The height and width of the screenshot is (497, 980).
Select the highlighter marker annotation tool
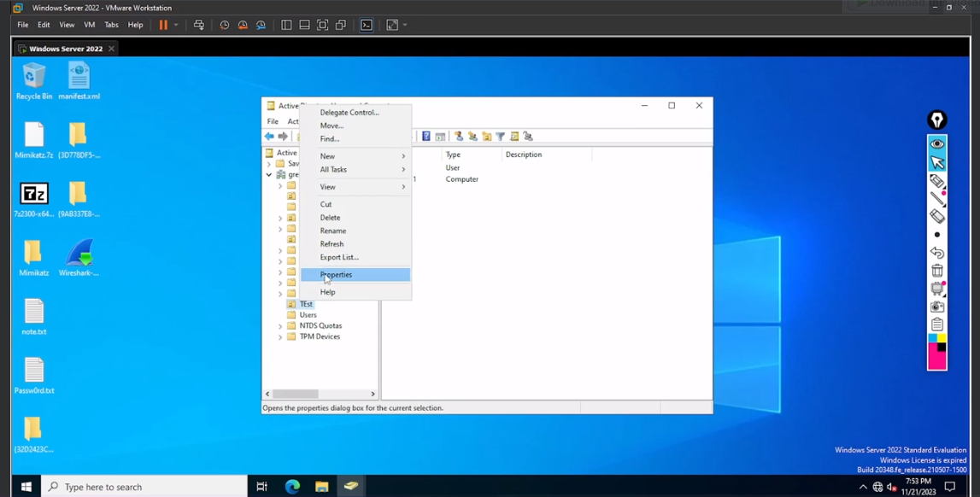(937, 181)
